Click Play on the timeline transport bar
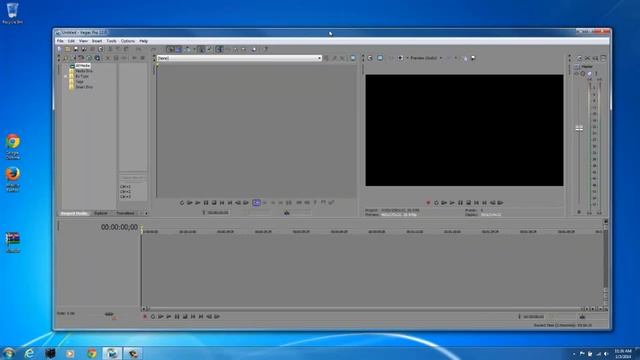This screenshot has width=640, height=360. 169,317
